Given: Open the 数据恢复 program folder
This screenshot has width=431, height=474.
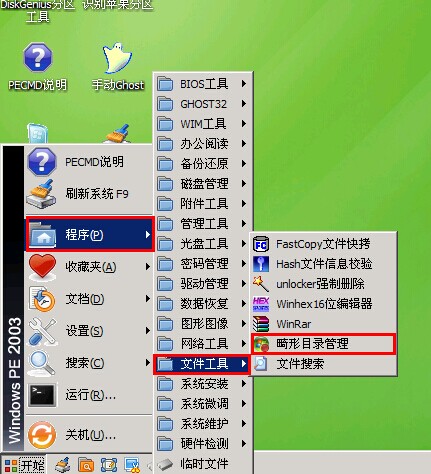Looking at the screenshot, I should [x=202, y=304].
